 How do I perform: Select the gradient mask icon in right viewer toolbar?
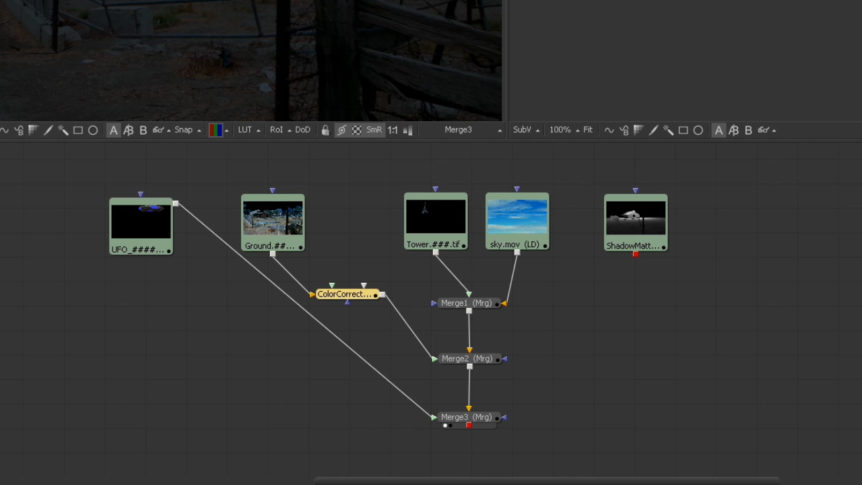(638, 130)
